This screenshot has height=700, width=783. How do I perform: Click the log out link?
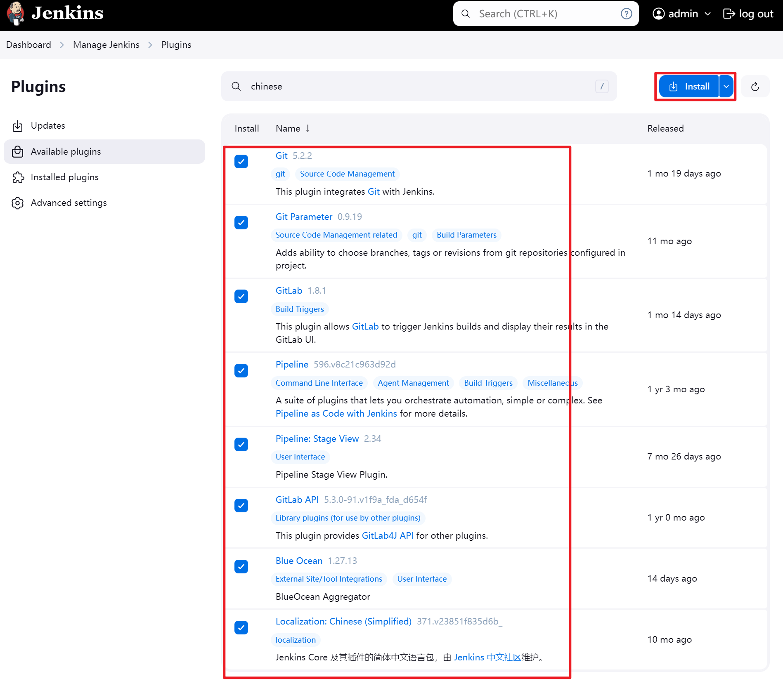pyautogui.click(x=748, y=14)
